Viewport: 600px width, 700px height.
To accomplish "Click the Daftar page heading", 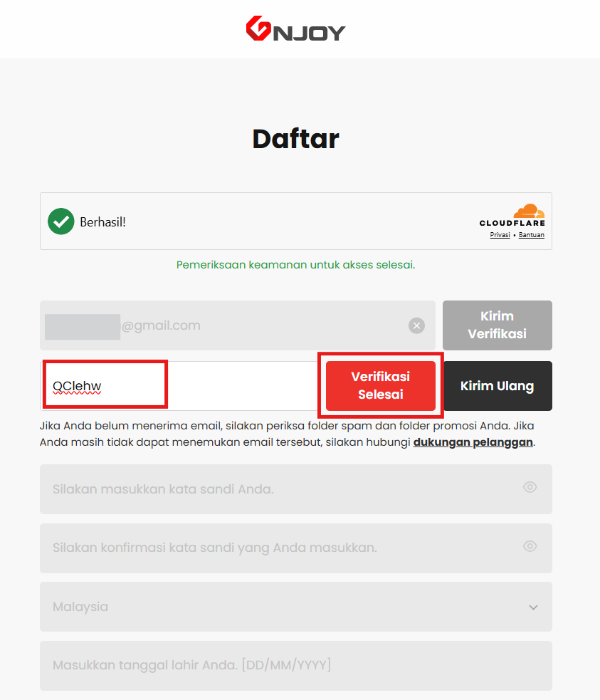I will [296, 138].
